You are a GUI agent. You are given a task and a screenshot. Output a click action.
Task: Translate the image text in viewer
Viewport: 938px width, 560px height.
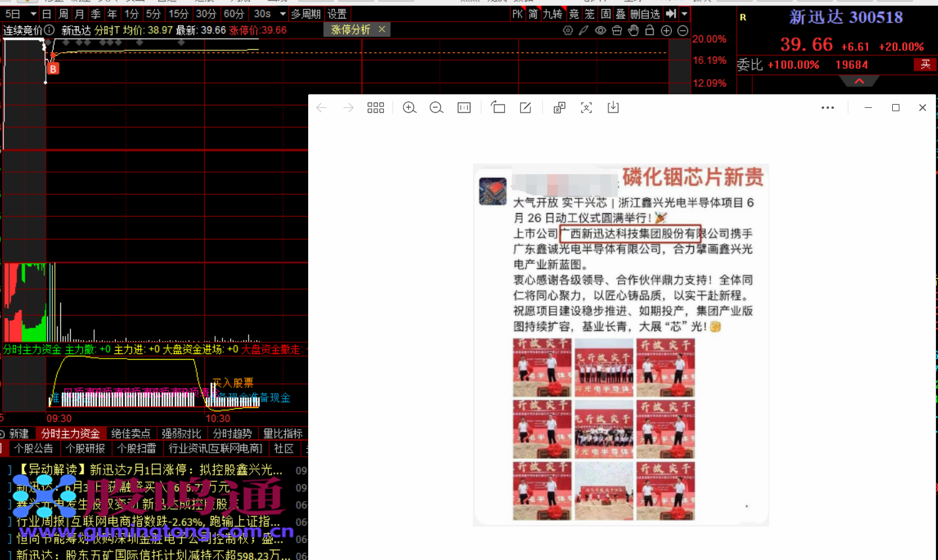pyautogui.click(x=559, y=108)
